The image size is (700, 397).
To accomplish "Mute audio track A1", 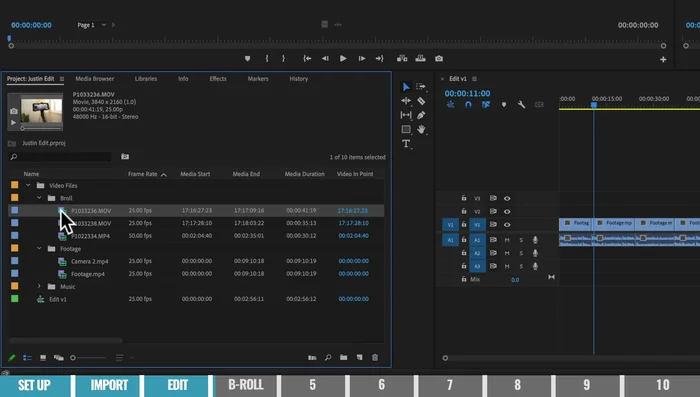I will (507, 240).
